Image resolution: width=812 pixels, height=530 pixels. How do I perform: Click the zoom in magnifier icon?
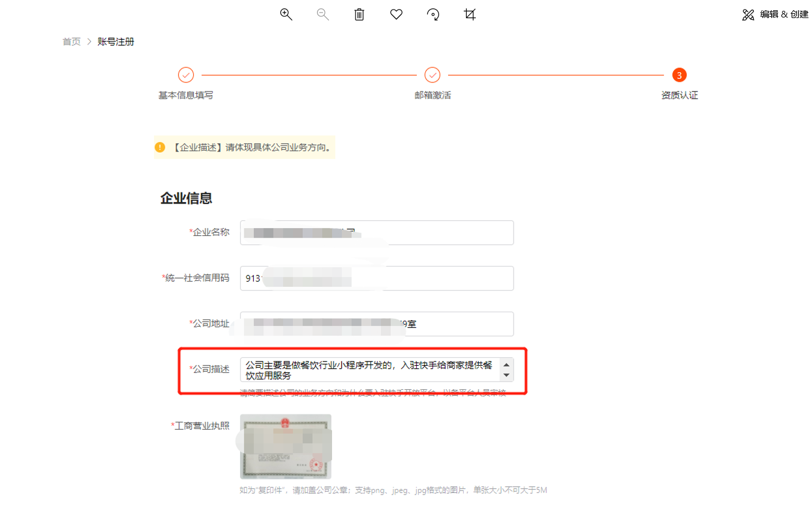pyautogui.click(x=286, y=14)
